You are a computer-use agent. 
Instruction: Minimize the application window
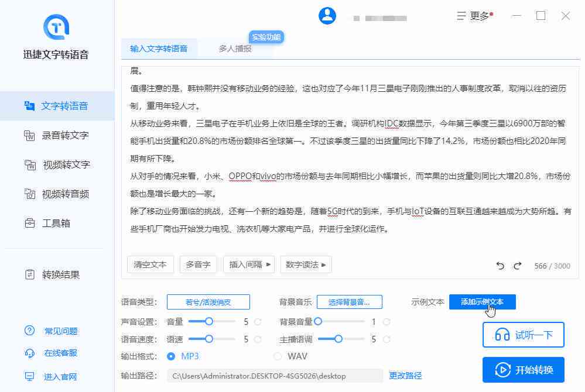[516, 16]
